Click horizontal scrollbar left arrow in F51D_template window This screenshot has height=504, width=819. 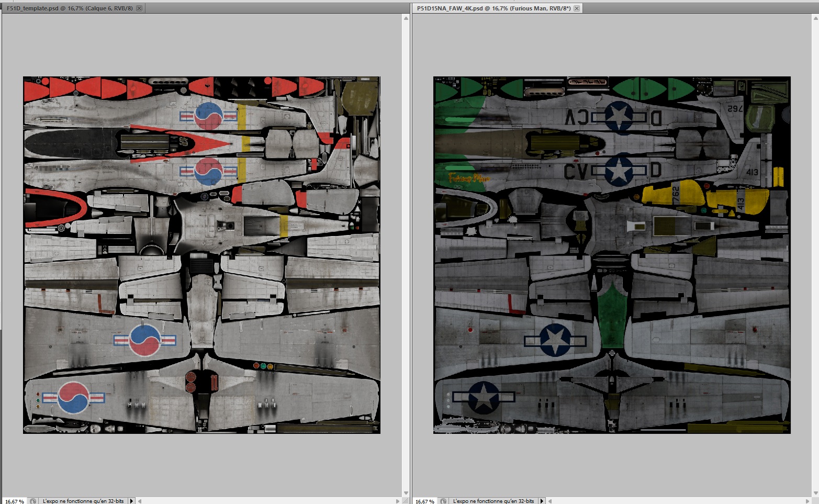tap(140, 501)
